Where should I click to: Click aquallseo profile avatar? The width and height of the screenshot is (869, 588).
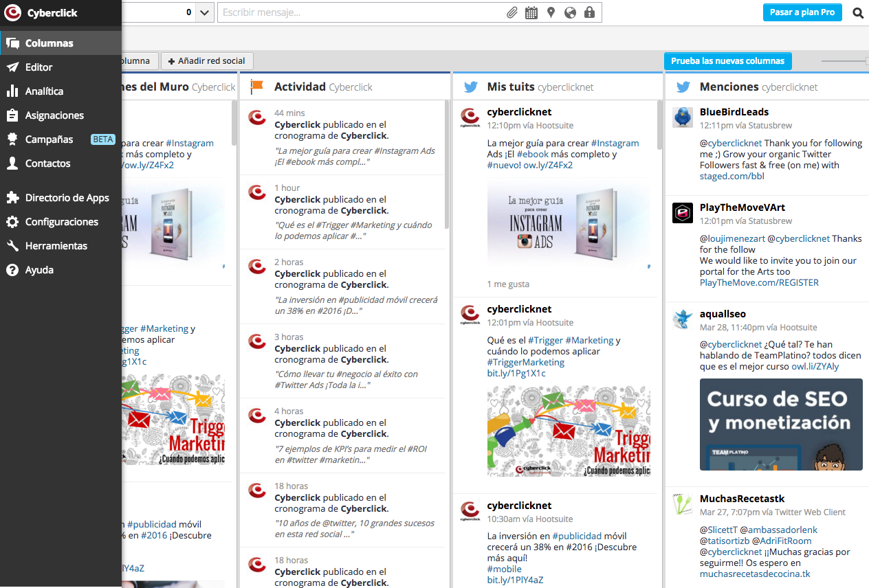(x=683, y=319)
